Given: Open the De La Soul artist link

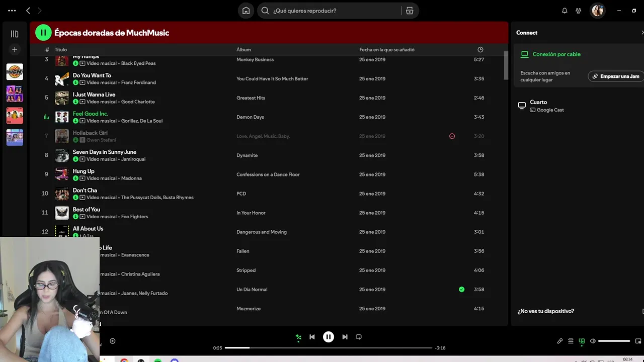Looking at the screenshot, I should [x=151, y=121].
